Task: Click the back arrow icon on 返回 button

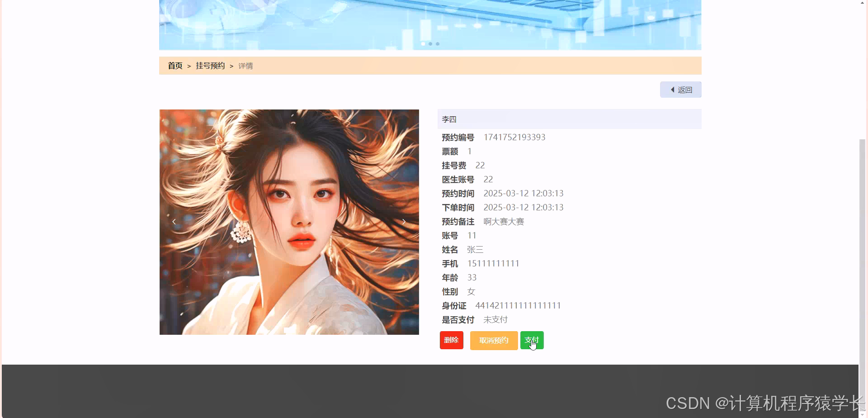Action: (x=672, y=90)
